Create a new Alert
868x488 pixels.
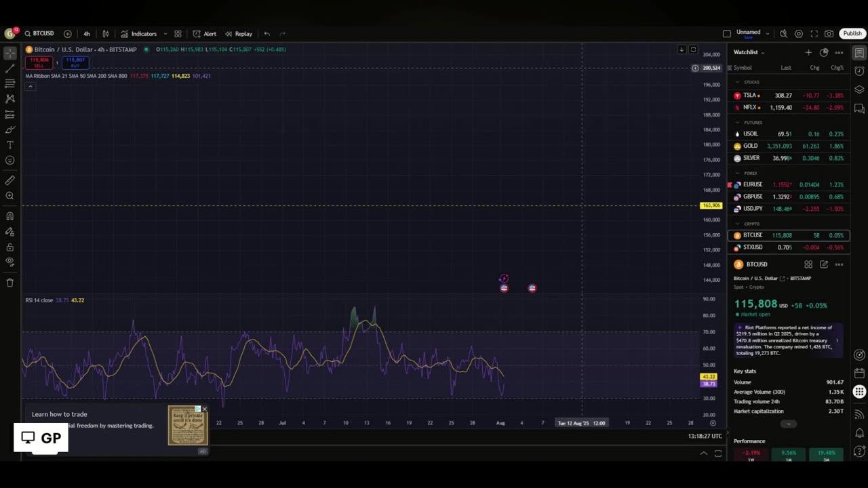pos(205,34)
